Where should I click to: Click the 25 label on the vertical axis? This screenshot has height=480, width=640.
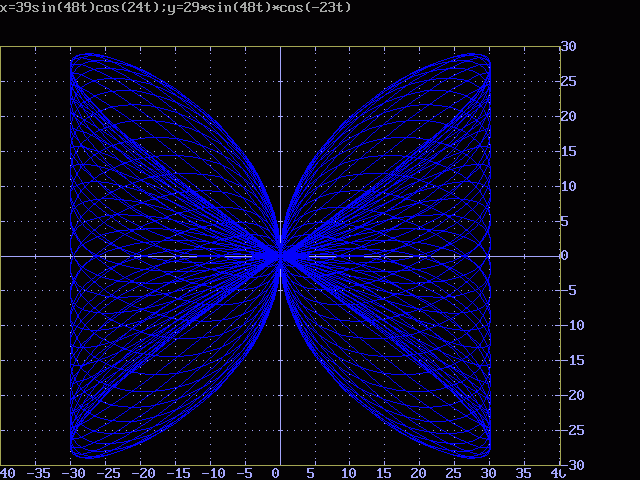tap(568, 81)
